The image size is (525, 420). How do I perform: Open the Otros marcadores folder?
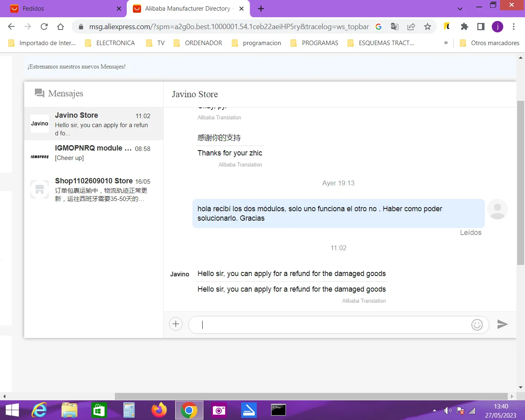pos(490,43)
